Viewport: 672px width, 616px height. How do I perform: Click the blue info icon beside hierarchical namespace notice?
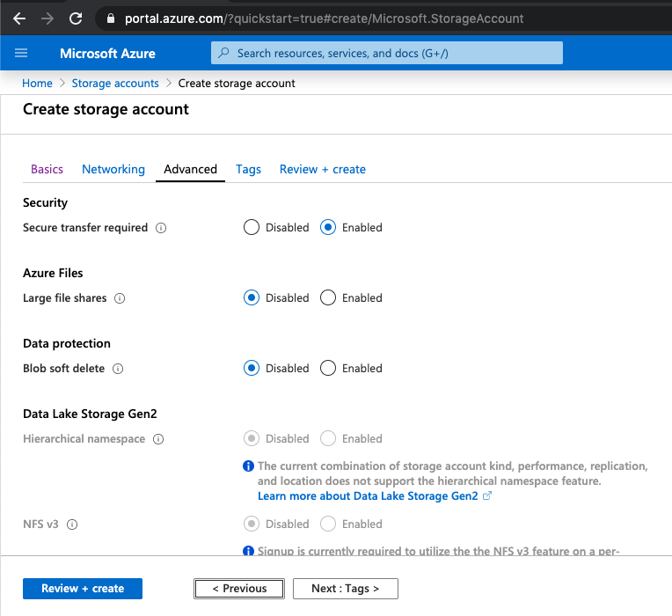[248, 466]
